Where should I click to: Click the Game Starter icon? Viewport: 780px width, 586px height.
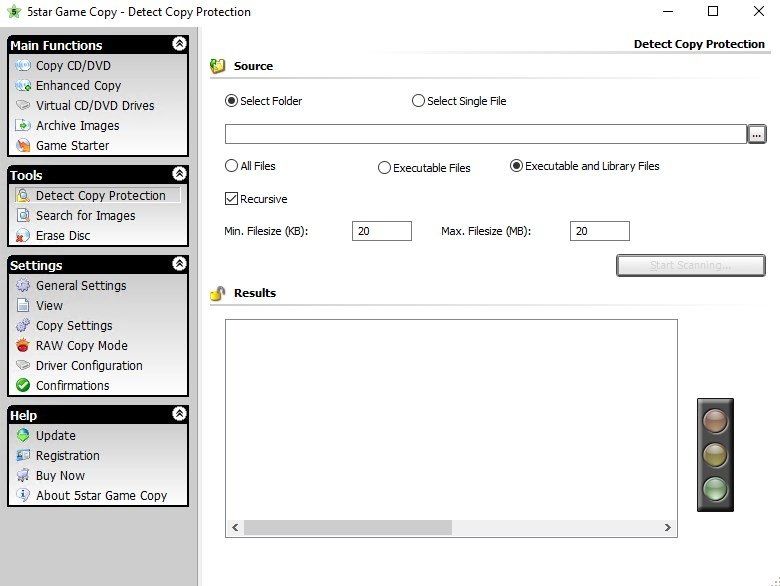[23, 146]
